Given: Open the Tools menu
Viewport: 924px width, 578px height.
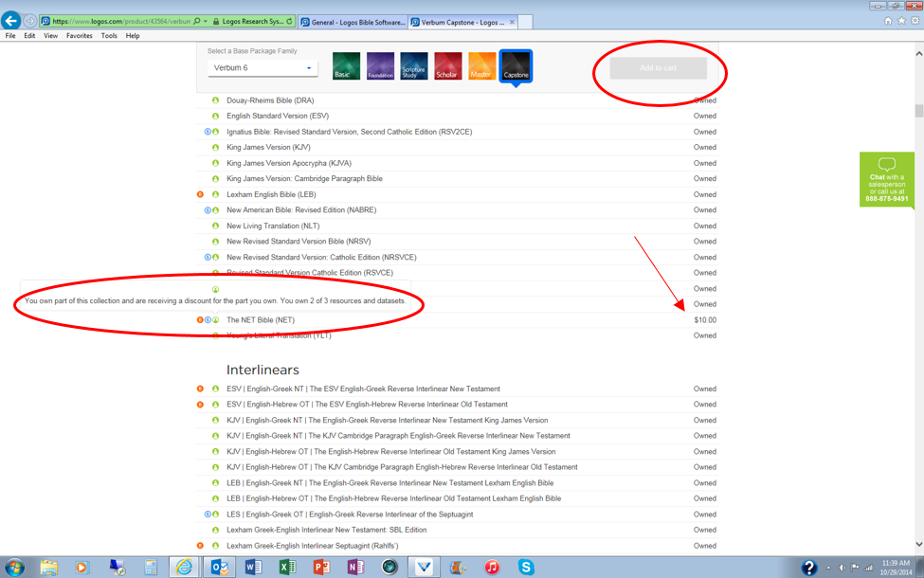Looking at the screenshot, I should tap(109, 36).
